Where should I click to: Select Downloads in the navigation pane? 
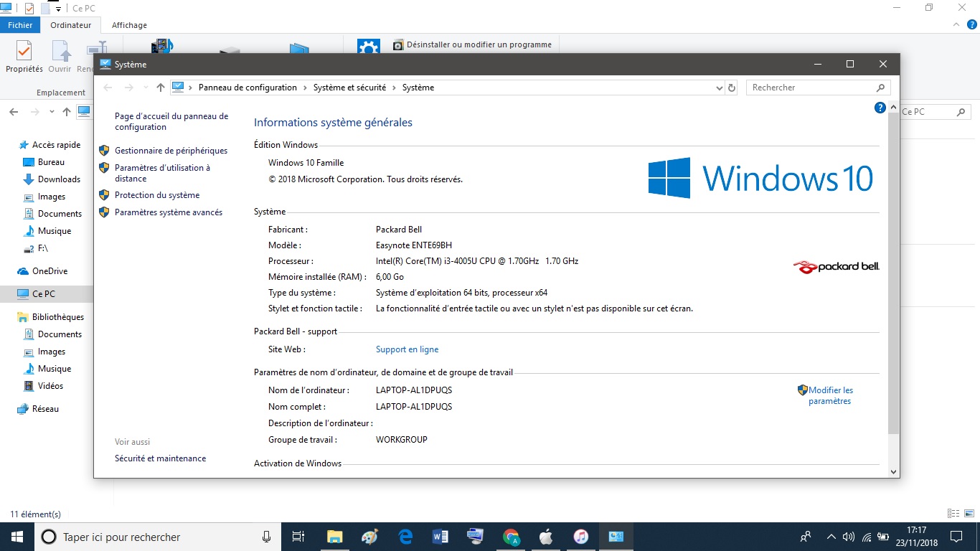(59, 179)
